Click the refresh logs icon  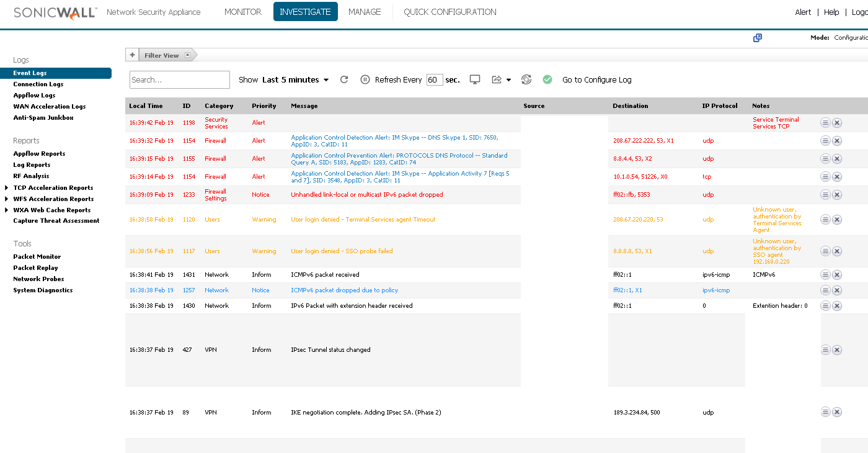point(344,79)
